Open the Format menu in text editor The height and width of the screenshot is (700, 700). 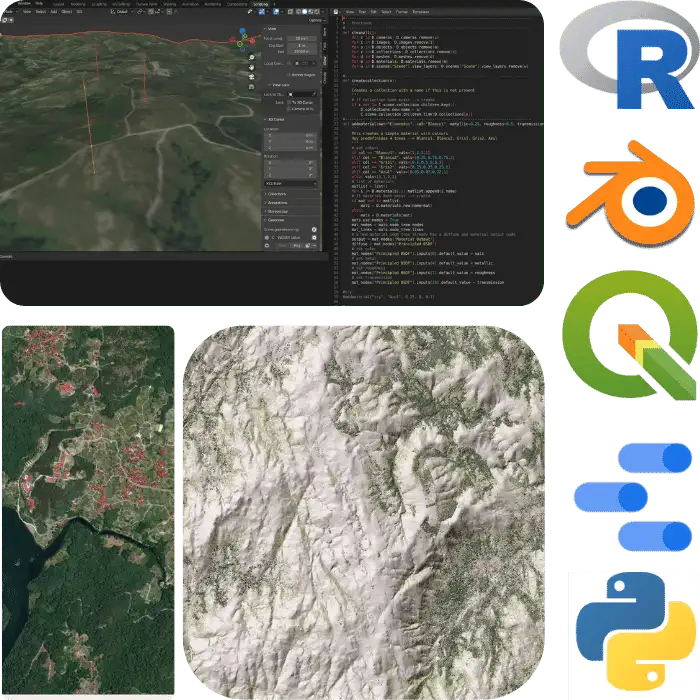[x=401, y=12]
